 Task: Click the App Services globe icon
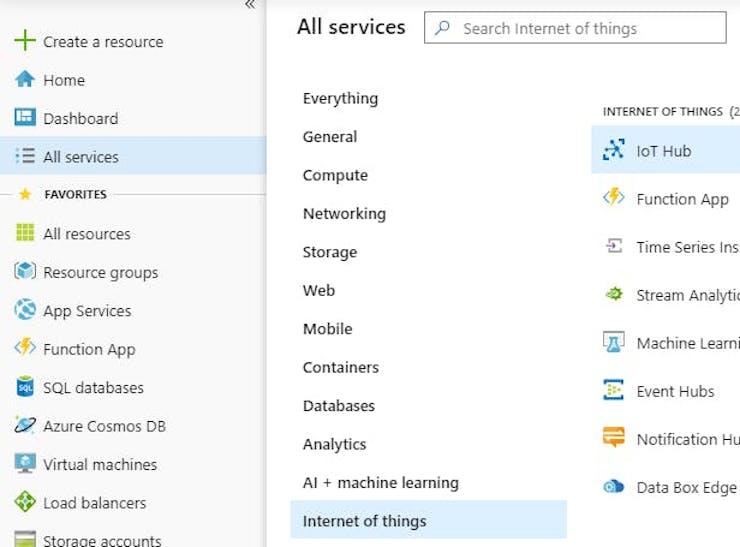click(x=25, y=310)
